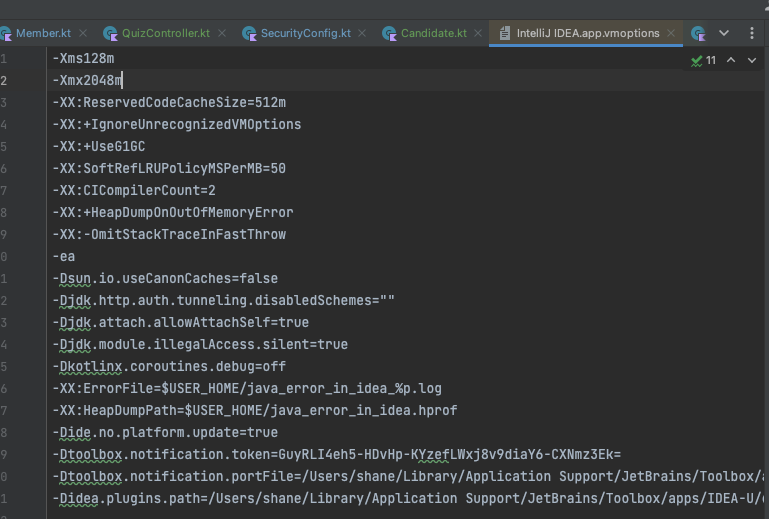The height and width of the screenshot is (519, 769).
Task: Click the +IgnoreUnrecognizedVMOptions line
Action: click(177, 125)
